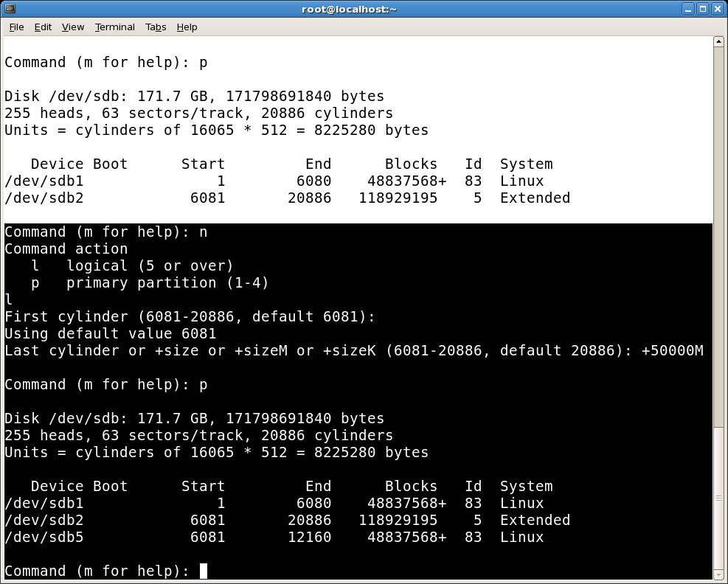
Task: Click the Command (m for help) prompt text
Action: tap(96, 570)
